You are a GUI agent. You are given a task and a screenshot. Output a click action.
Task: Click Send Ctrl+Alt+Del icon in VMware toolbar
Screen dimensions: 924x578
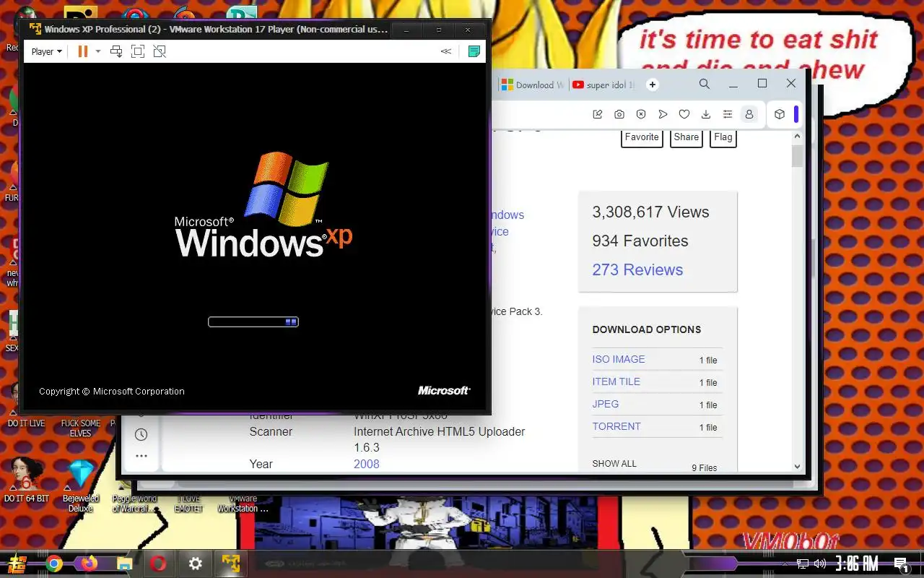click(116, 51)
